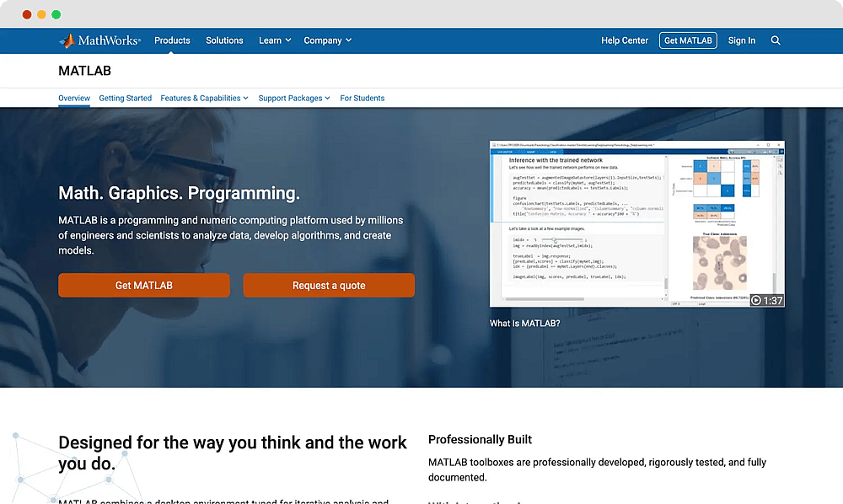Open the For Students tab
This screenshot has width=843, height=504.
pyautogui.click(x=362, y=99)
